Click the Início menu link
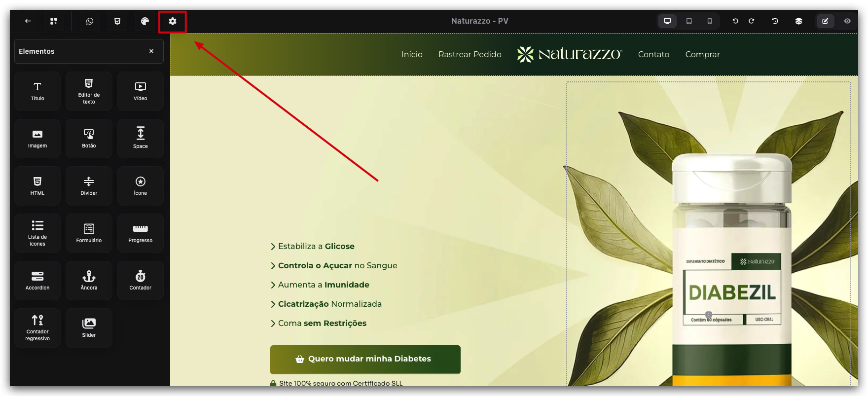 pos(412,54)
